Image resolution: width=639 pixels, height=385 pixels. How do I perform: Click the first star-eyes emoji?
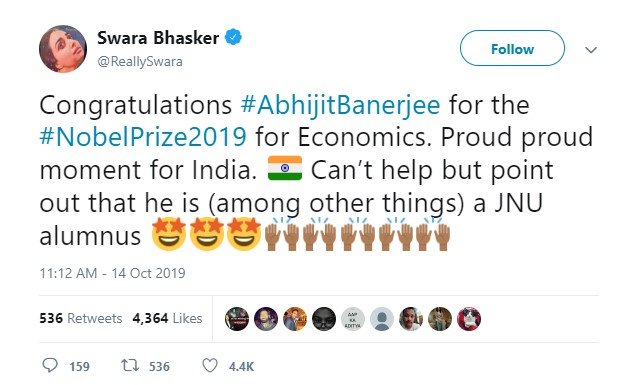pos(169,234)
